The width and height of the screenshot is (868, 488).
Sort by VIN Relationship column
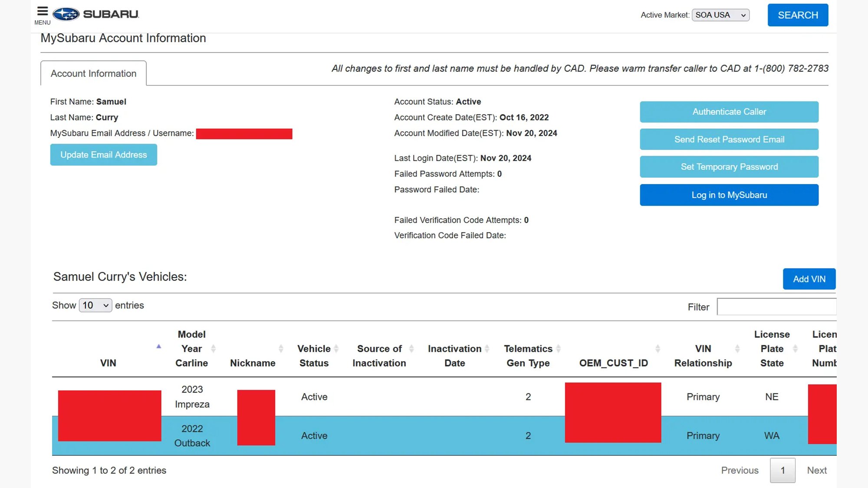pos(703,356)
